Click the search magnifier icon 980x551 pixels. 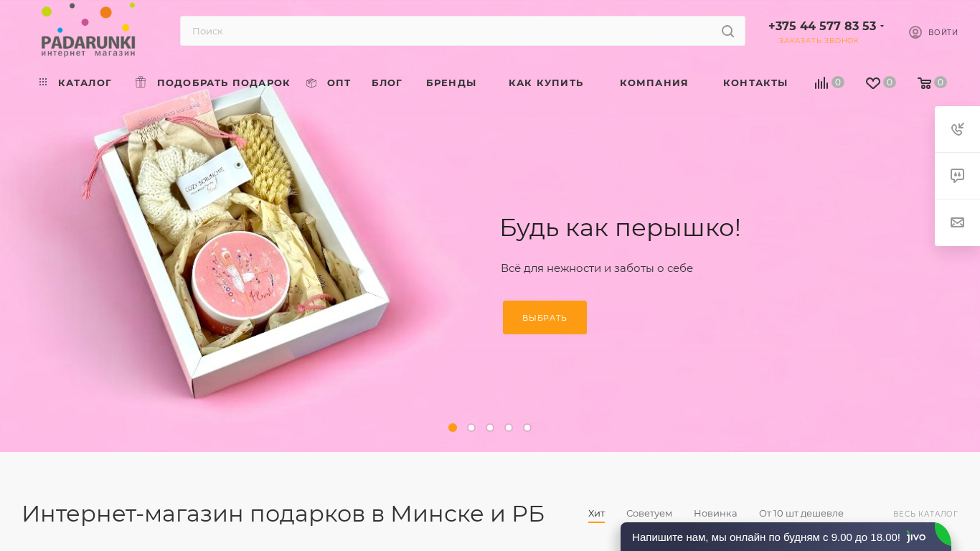pyautogui.click(x=727, y=32)
